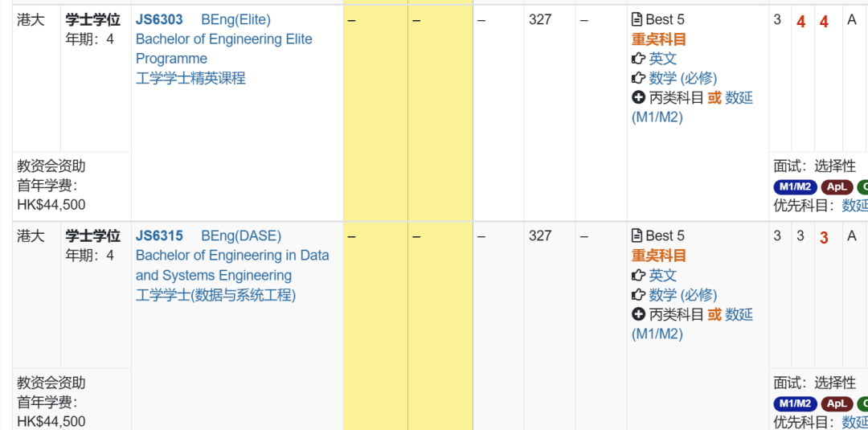Click hand pointer icon beside 数学 (必修) in JS6315 row
The width and height of the screenshot is (868, 430).
638,295
